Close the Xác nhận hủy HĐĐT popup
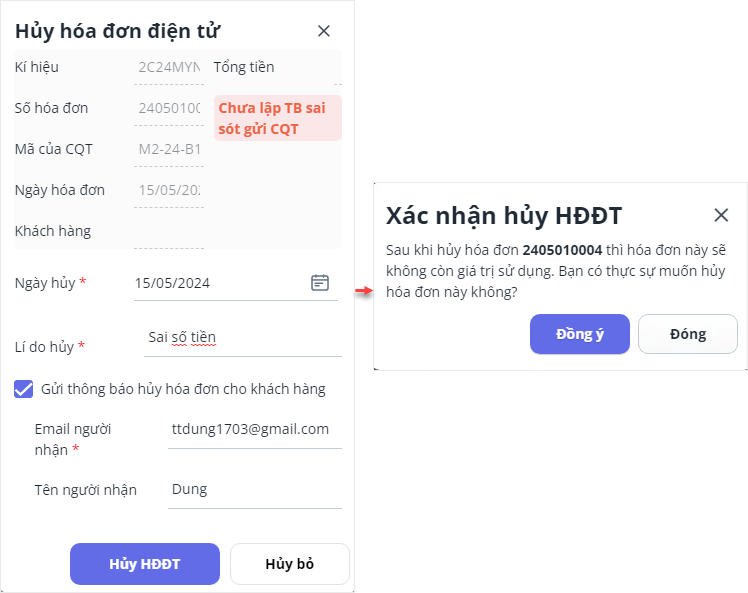Screen dimensions: 748x593 pyautogui.click(x=721, y=215)
